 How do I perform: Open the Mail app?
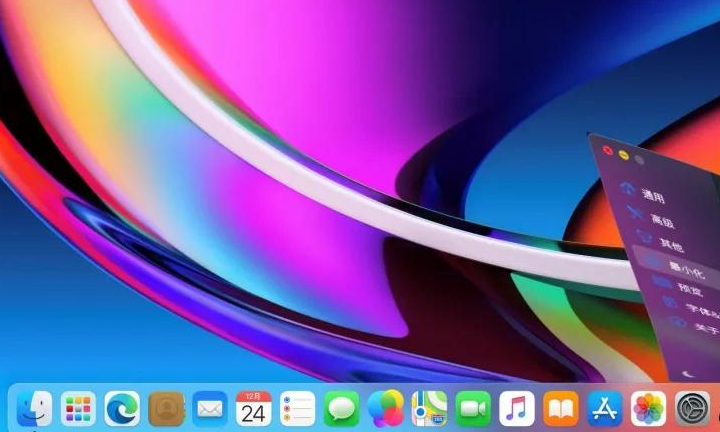click(210, 408)
